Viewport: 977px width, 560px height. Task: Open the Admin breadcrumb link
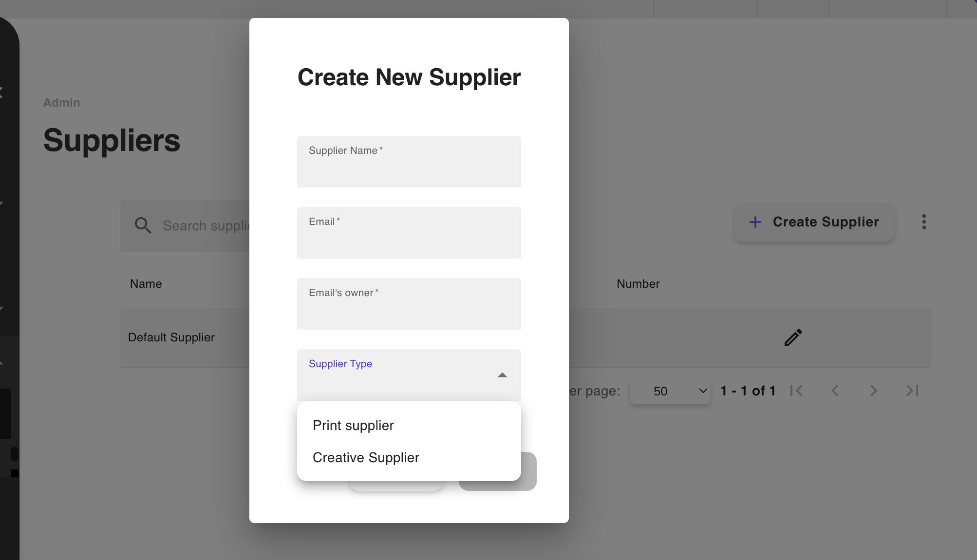coord(61,103)
